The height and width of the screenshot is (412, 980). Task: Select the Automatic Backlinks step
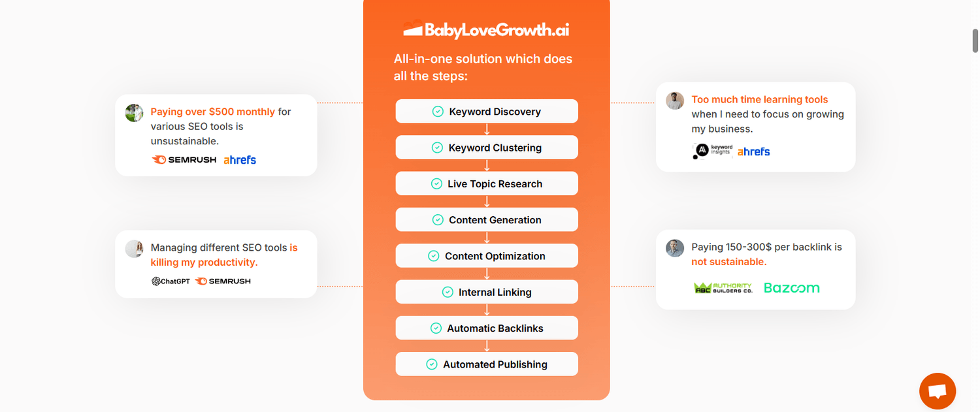(x=487, y=328)
